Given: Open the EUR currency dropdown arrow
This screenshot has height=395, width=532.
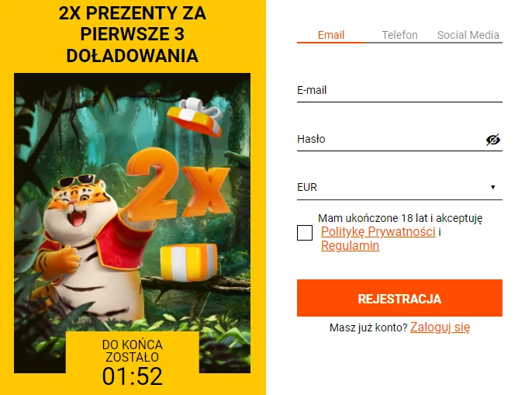Looking at the screenshot, I should (493, 187).
